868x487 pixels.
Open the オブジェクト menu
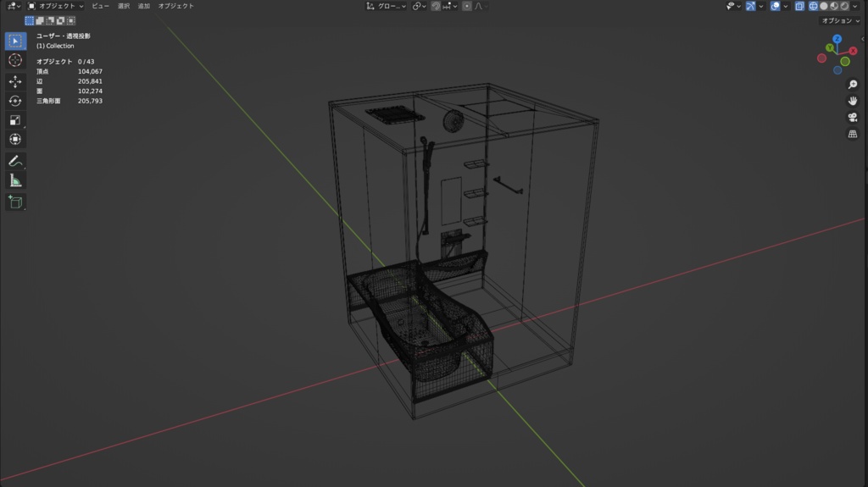click(x=176, y=6)
